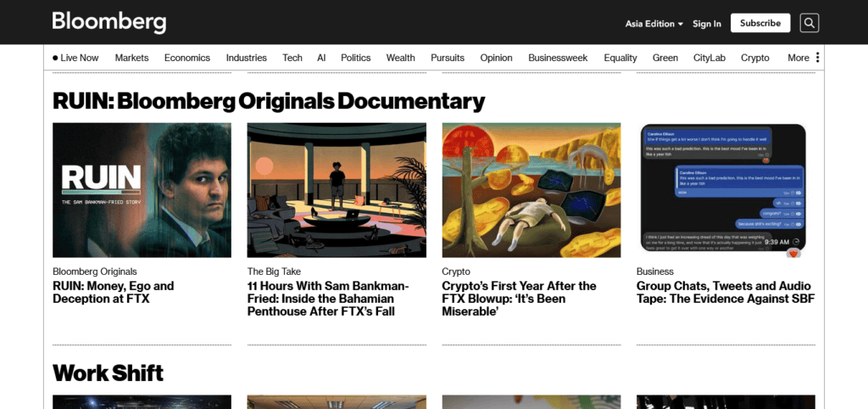Click the Bahamian penthouse illustration thumbnail

(337, 190)
